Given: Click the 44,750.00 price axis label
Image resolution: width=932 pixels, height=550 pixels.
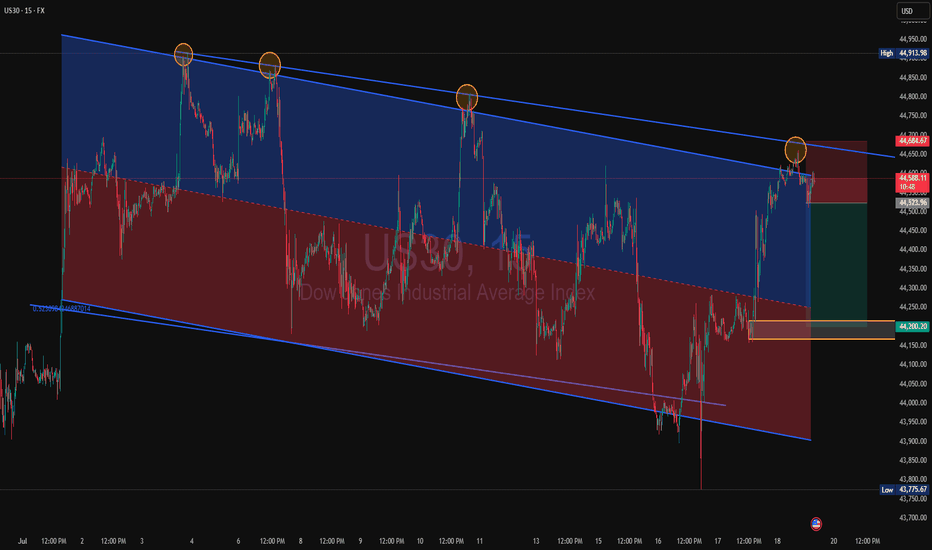Looking at the screenshot, I should [x=912, y=115].
